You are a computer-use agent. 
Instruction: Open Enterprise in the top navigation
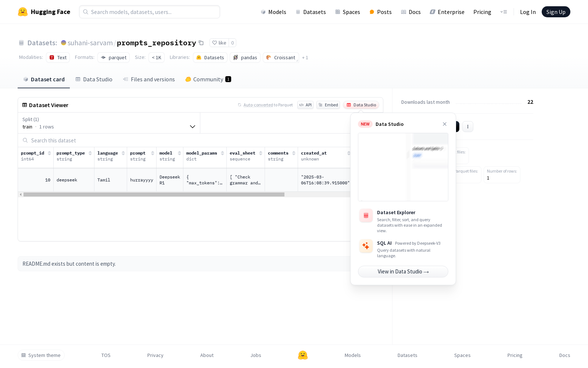point(447,12)
